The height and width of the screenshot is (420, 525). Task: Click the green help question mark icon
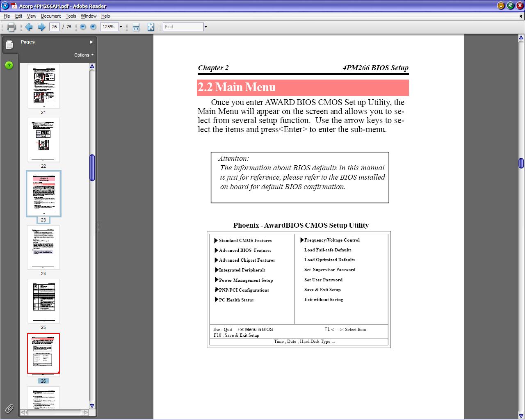(9, 65)
